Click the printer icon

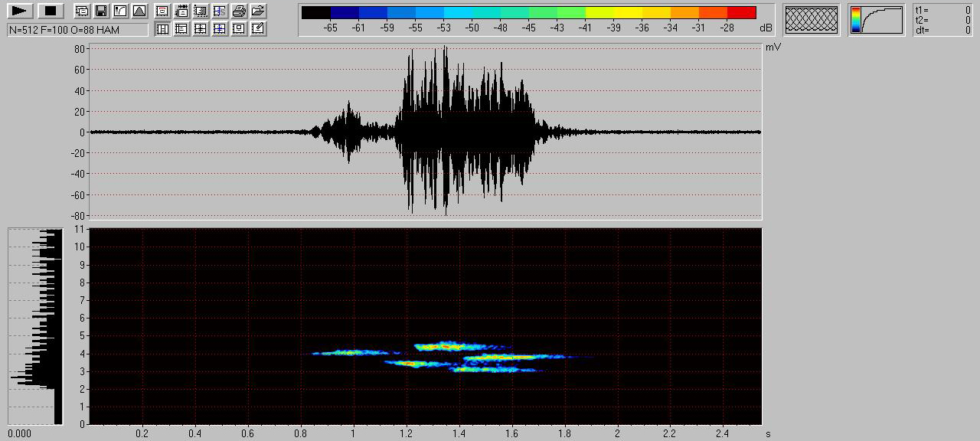click(239, 11)
